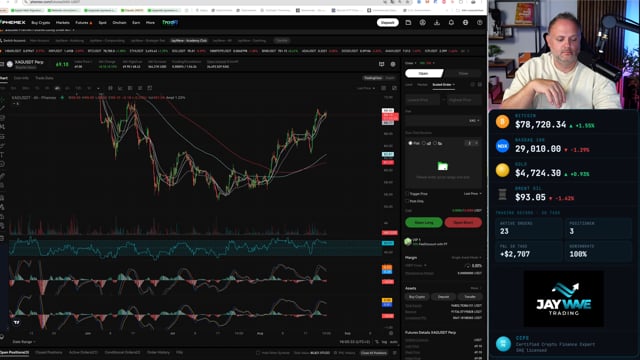Open the help icon at header right edge
The width and height of the screenshot is (640, 360).
click(x=480, y=23)
